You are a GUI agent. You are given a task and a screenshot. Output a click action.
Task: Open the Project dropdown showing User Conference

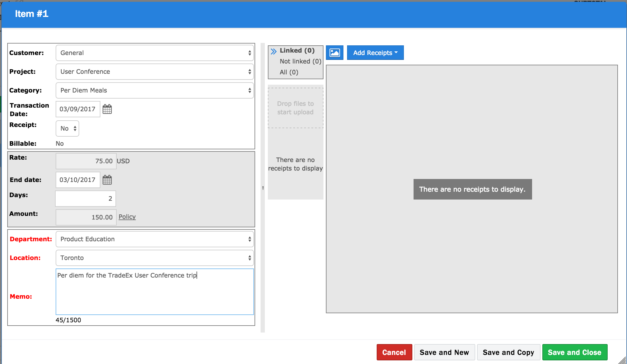154,72
